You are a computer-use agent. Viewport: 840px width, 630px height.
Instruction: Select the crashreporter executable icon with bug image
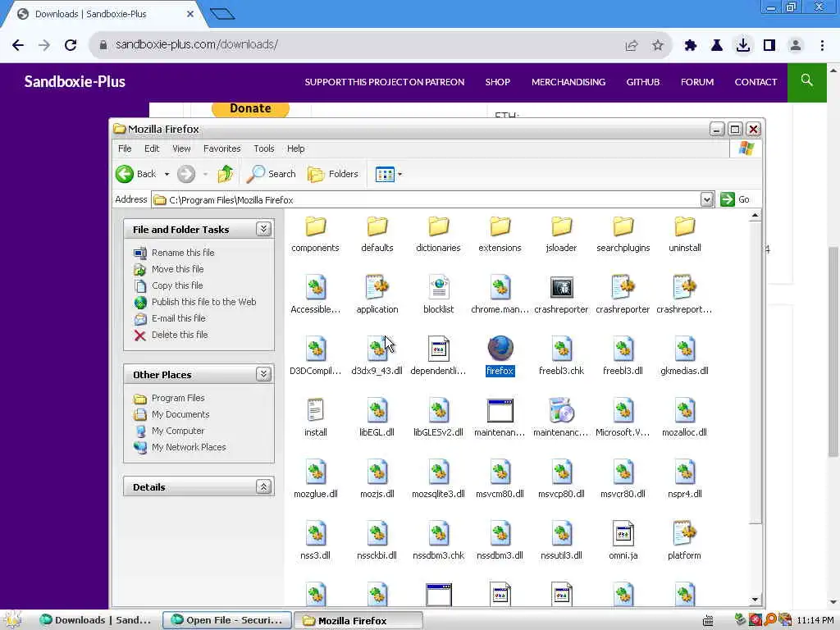coord(561,288)
